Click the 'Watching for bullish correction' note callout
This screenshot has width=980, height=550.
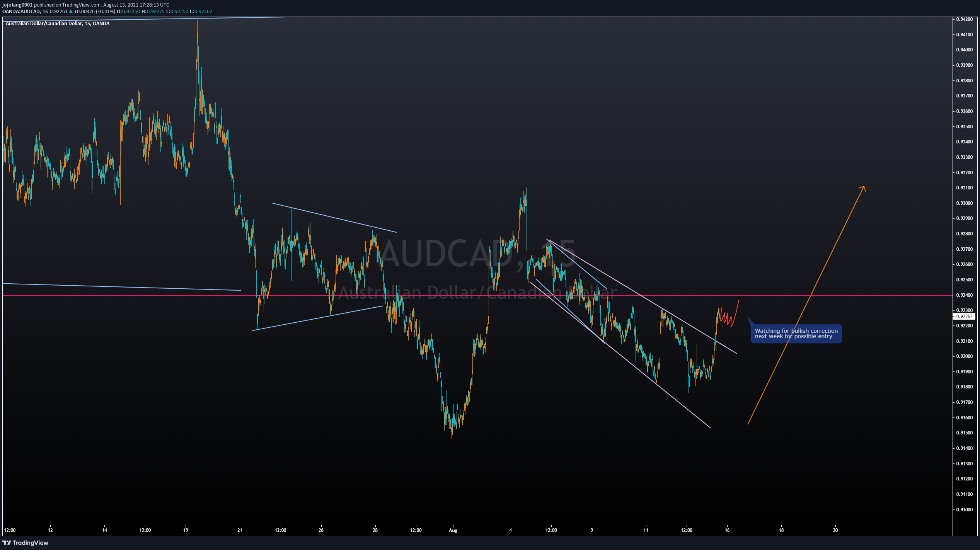pos(796,334)
